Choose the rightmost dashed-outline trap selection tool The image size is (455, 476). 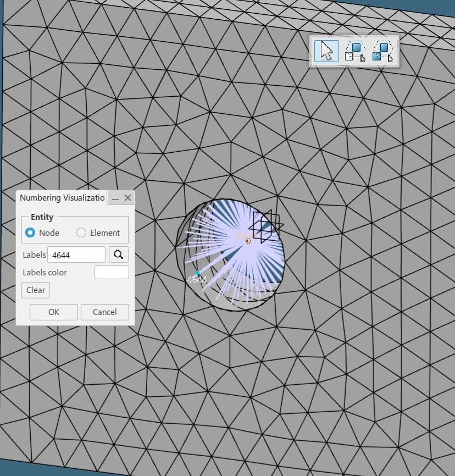(382, 51)
